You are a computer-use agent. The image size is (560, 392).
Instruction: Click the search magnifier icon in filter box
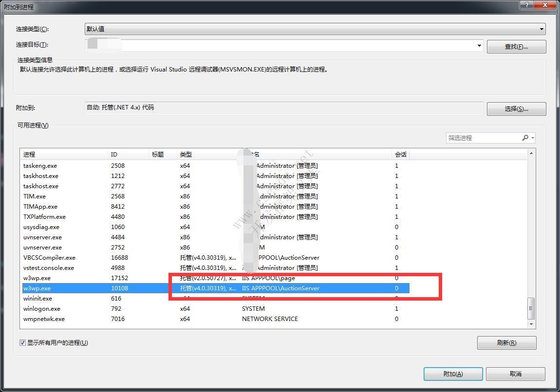(525, 138)
